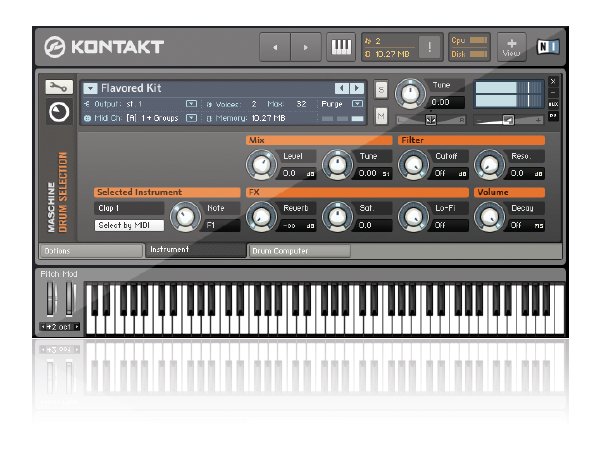Click the right mod wheel

[69, 299]
